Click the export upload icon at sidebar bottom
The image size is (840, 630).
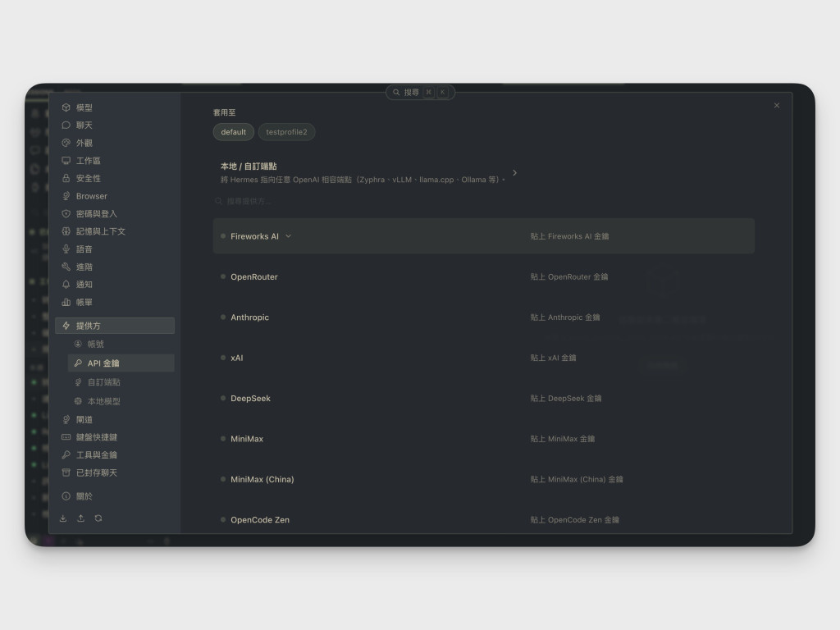click(81, 518)
